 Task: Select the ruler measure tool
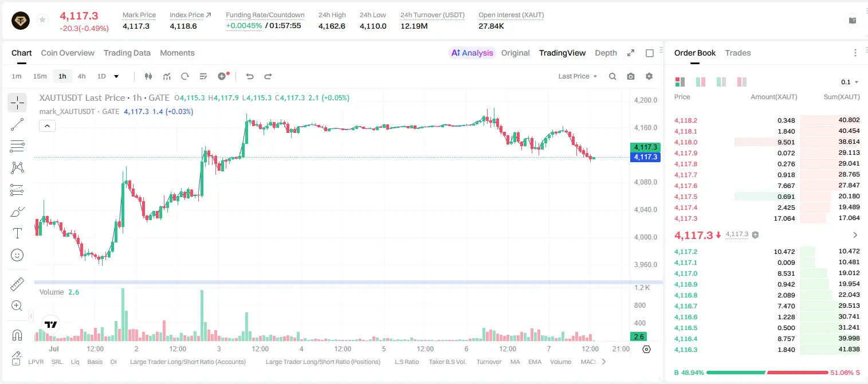pos(17,284)
